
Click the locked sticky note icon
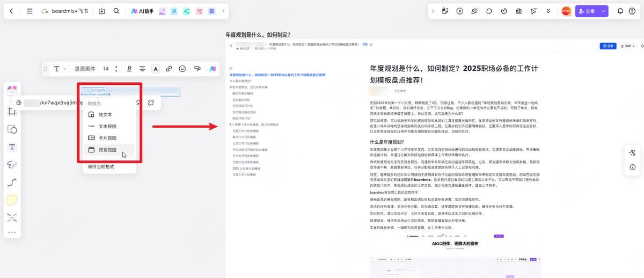click(445, 11)
